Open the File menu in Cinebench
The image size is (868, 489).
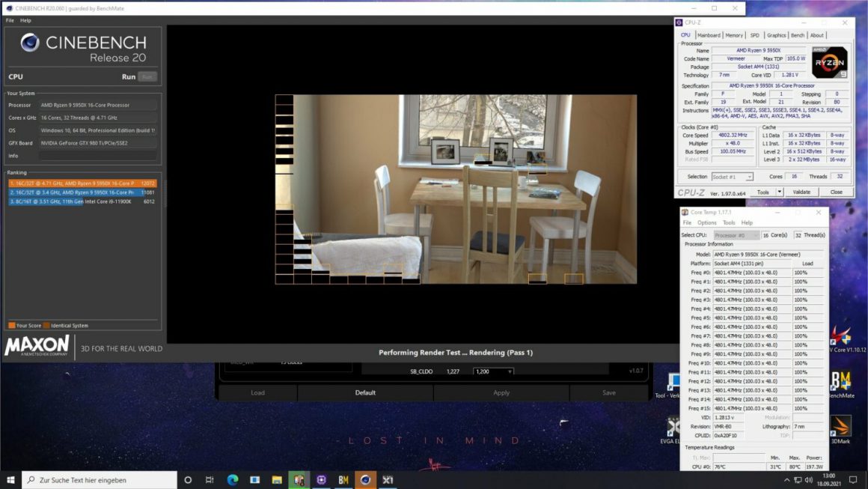click(x=8, y=20)
